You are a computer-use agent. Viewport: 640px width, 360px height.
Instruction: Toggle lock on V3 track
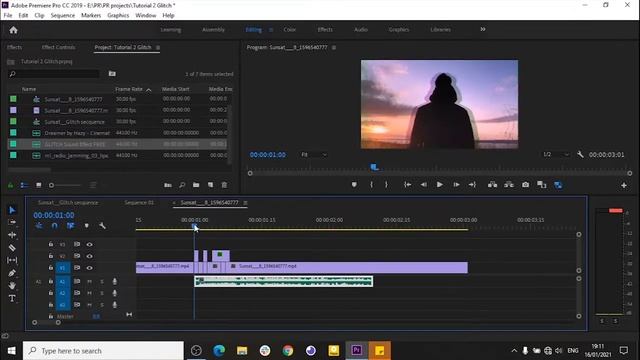(x=51, y=244)
